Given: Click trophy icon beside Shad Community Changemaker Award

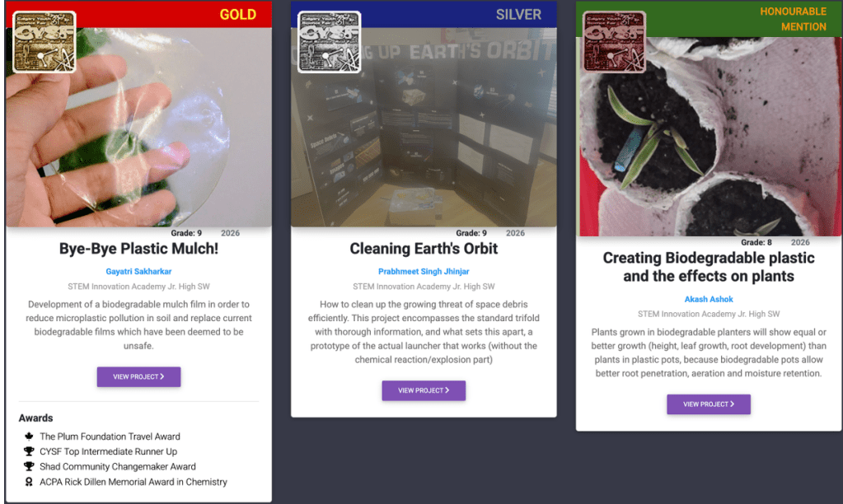Looking at the screenshot, I should (x=29, y=466).
